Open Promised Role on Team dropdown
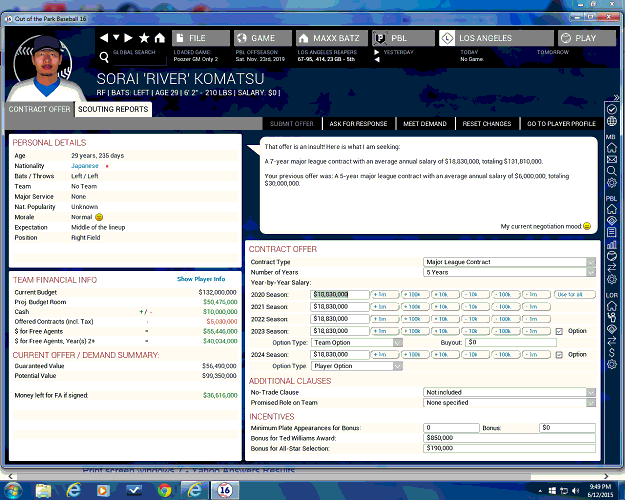The width and height of the screenshot is (625, 500). pyautogui.click(x=509, y=403)
